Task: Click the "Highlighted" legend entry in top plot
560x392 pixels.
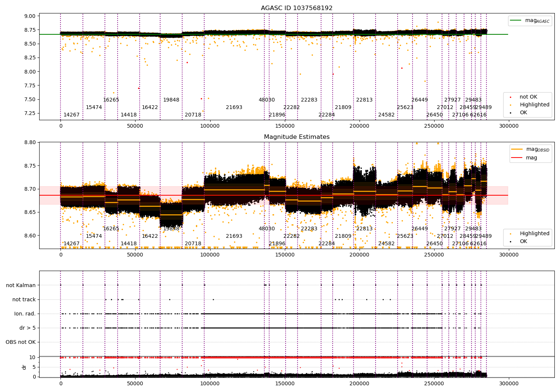Action: click(x=530, y=105)
